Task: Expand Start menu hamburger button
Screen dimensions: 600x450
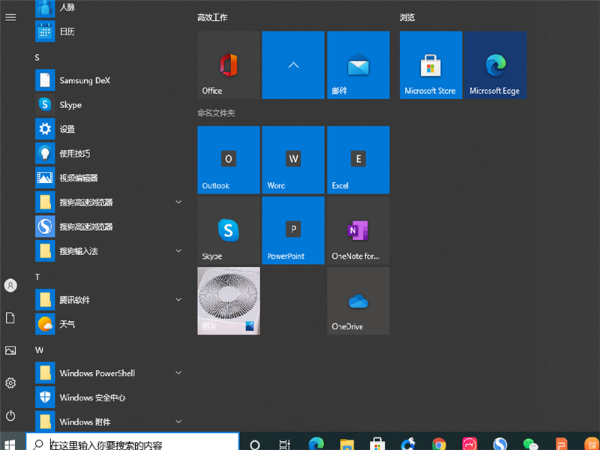Action: click(x=11, y=17)
